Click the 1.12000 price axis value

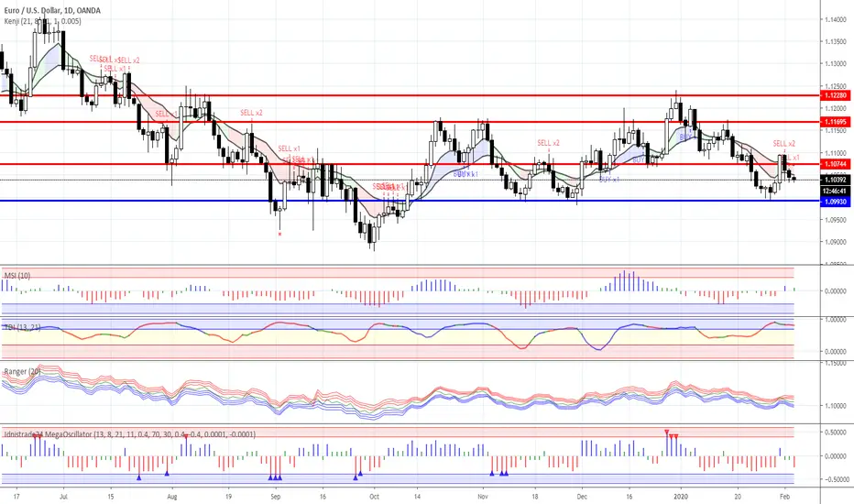(x=836, y=108)
